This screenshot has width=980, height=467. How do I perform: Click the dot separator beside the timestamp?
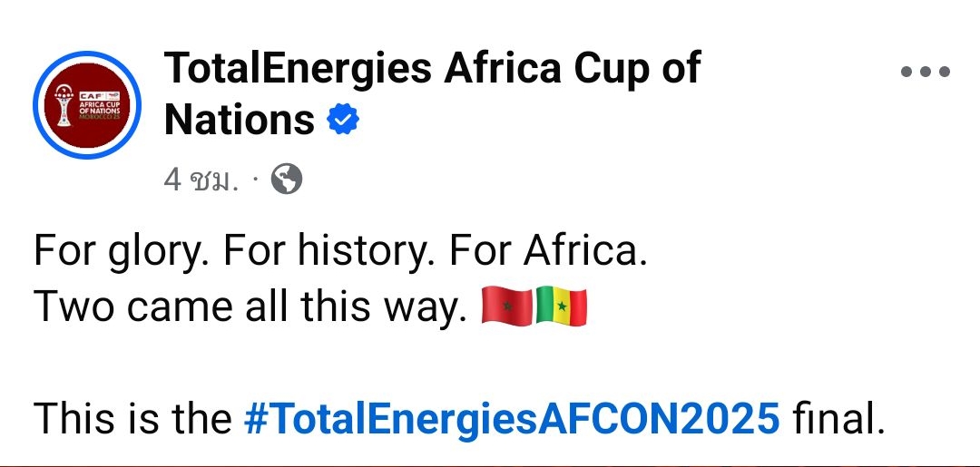pyautogui.click(x=255, y=180)
